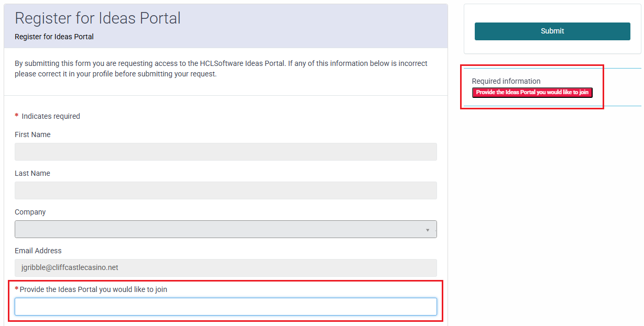Click the red asterisk beside Indicates required

17,116
